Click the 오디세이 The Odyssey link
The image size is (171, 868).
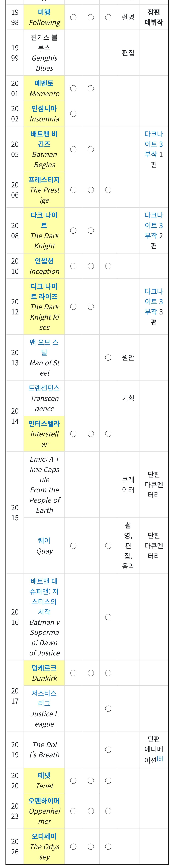pos(44,836)
